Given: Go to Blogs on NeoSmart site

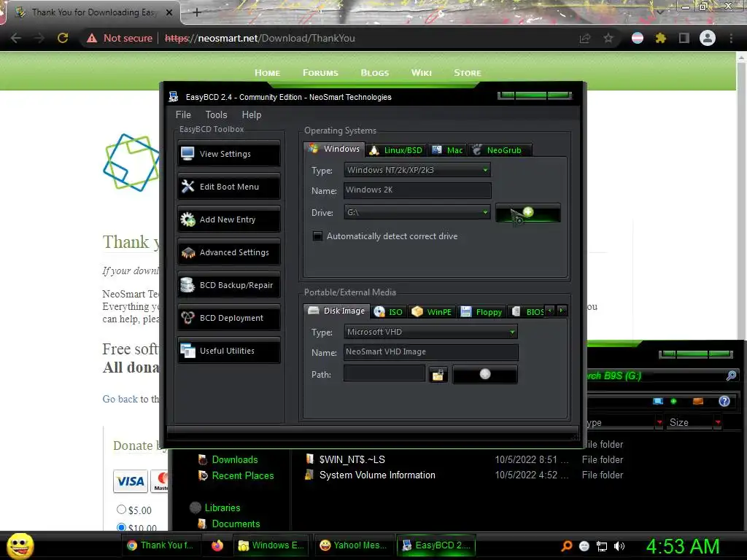Looking at the screenshot, I should coord(374,73).
